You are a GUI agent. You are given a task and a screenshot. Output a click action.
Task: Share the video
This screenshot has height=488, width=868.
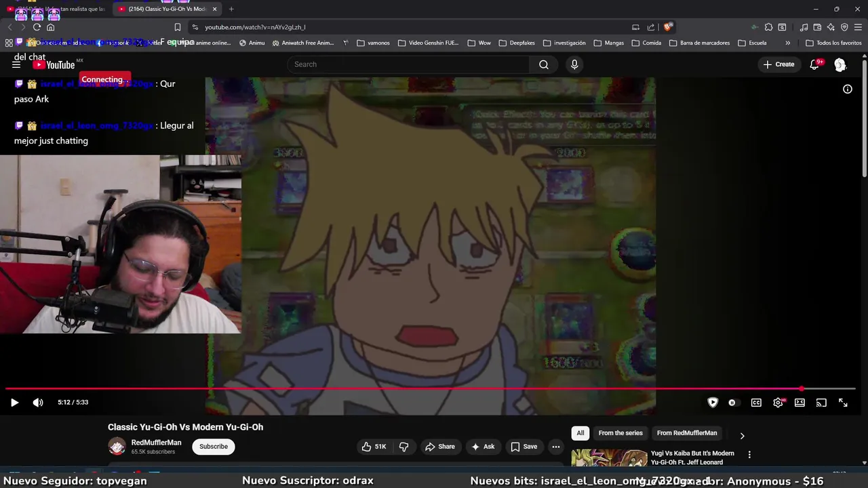point(439,447)
